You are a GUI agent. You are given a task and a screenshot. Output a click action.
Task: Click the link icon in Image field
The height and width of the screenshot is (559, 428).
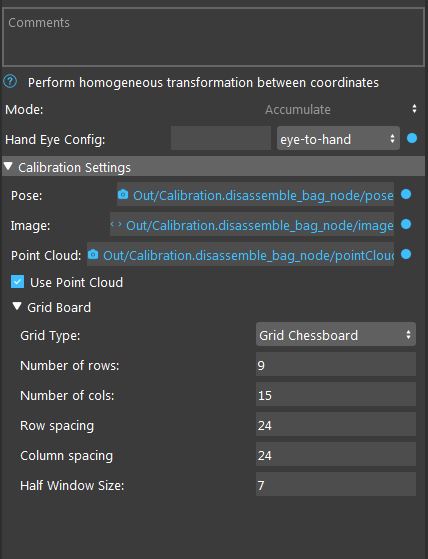pos(116,225)
